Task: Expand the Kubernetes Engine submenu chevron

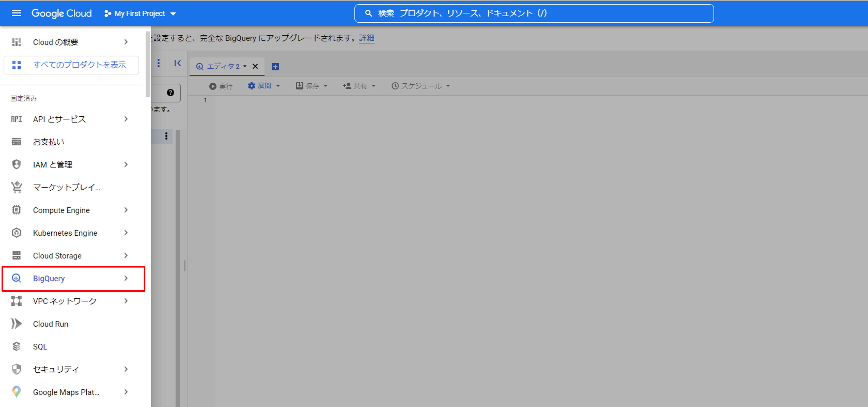Action: (126, 233)
